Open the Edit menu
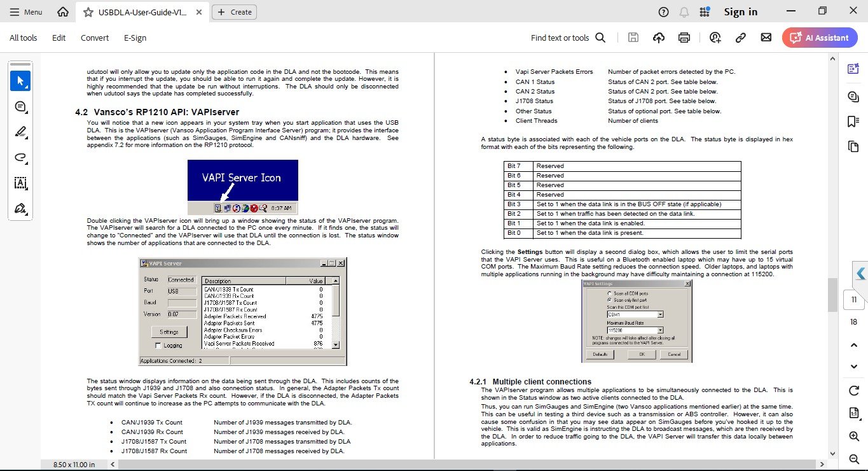The height and width of the screenshot is (471, 868). [59, 38]
